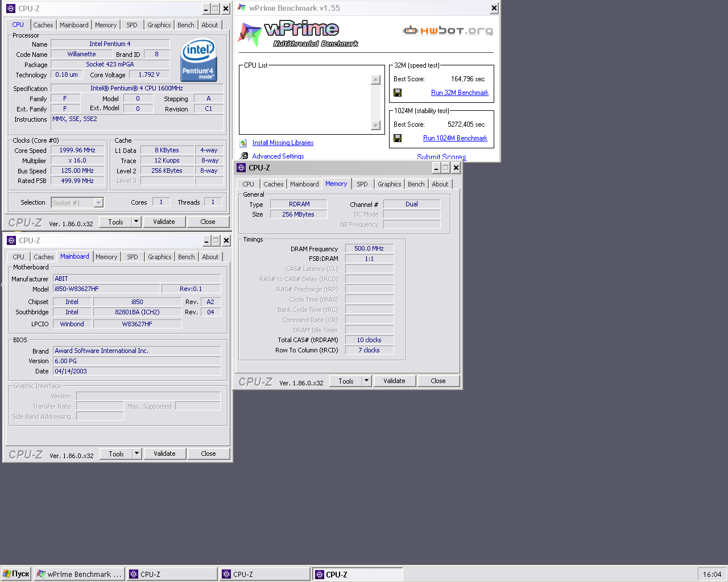Switch to wPrime Benchmark in the taskbar
Viewport: 728px width, 582px height.
[79, 574]
